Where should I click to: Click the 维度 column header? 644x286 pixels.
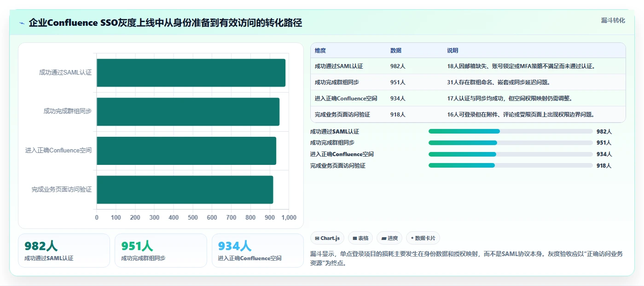pos(320,51)
